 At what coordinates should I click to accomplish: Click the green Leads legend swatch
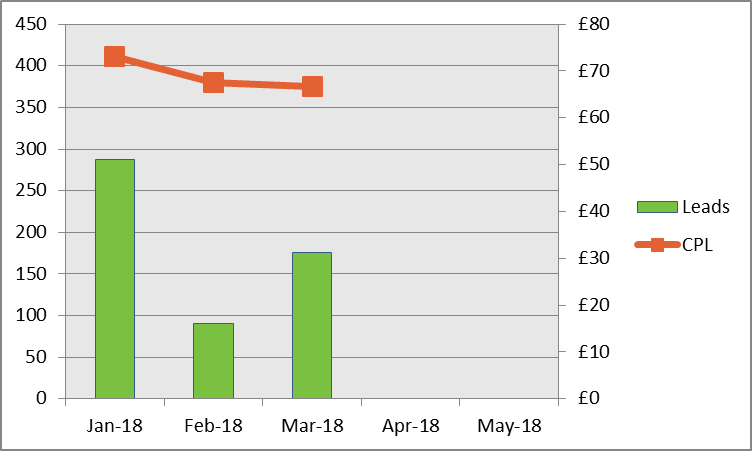pyautogui.click(x=656, y=207)
